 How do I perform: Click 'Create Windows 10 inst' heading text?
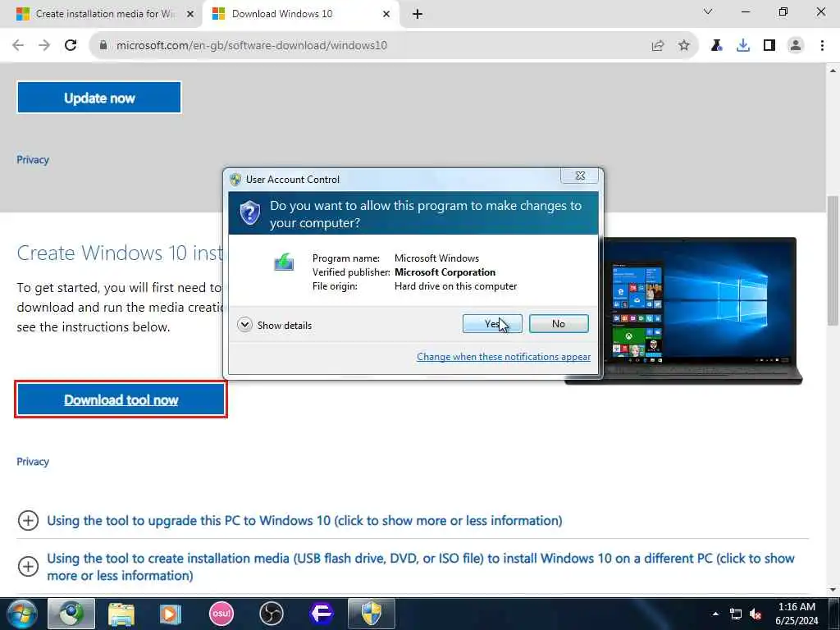[120, 253]
